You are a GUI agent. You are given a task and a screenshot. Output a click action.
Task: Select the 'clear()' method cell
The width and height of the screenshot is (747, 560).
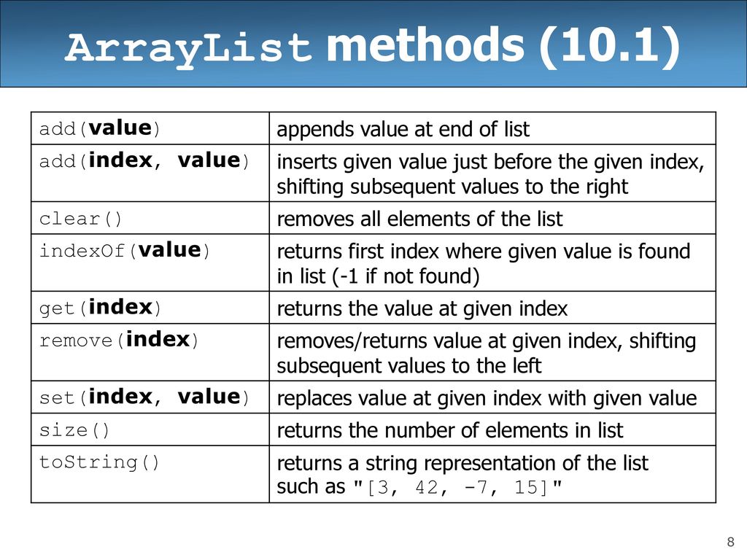150,218
